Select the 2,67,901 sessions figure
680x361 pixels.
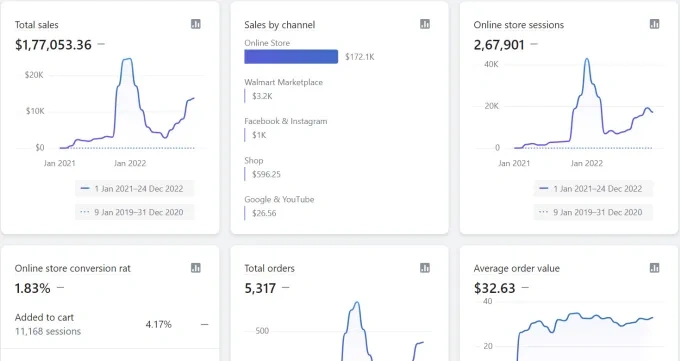[499, 45]
